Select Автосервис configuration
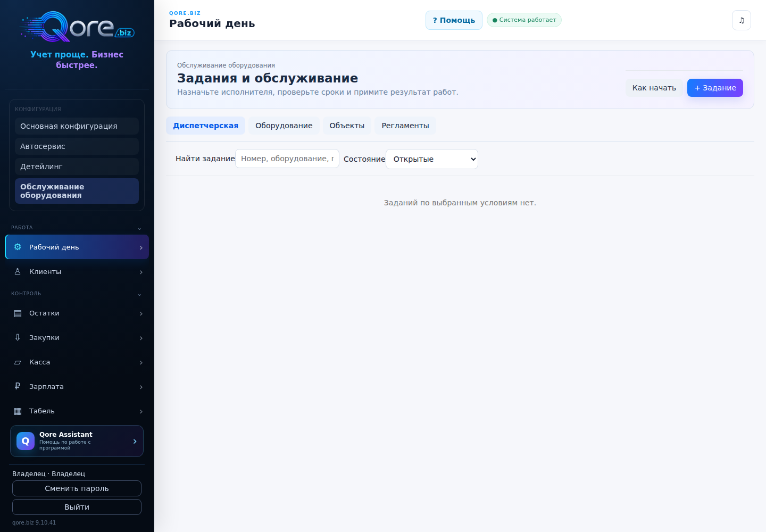The image size is (766, 532). (x=77, y=146)
